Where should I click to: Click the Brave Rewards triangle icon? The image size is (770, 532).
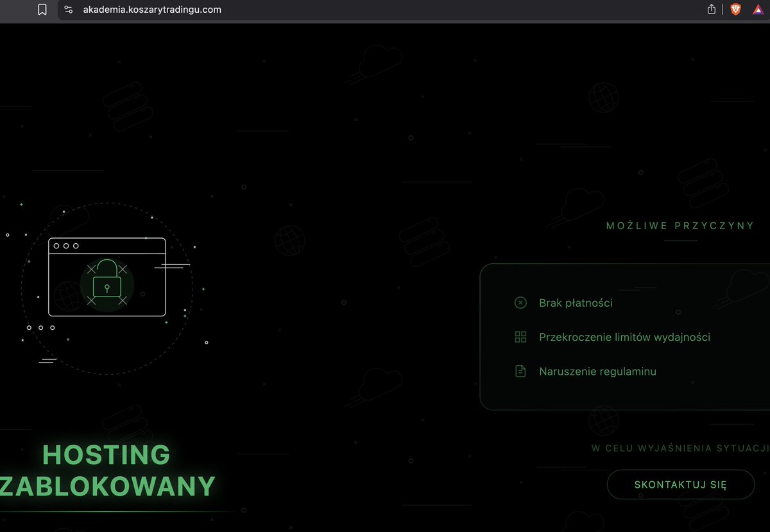pyautogui.click(x=758, y=10)
